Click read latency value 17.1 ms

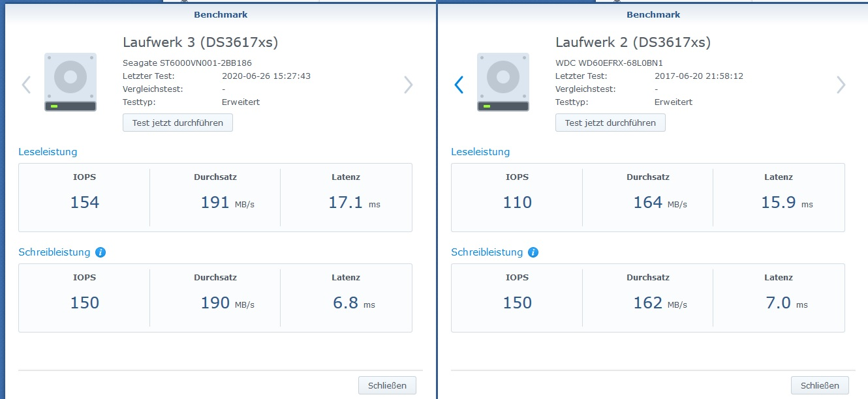pyautogui.click(x=354, y=203)
